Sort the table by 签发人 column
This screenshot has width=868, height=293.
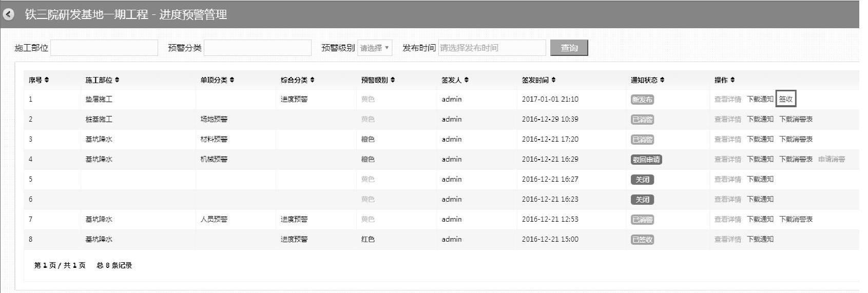pos(455,80)
